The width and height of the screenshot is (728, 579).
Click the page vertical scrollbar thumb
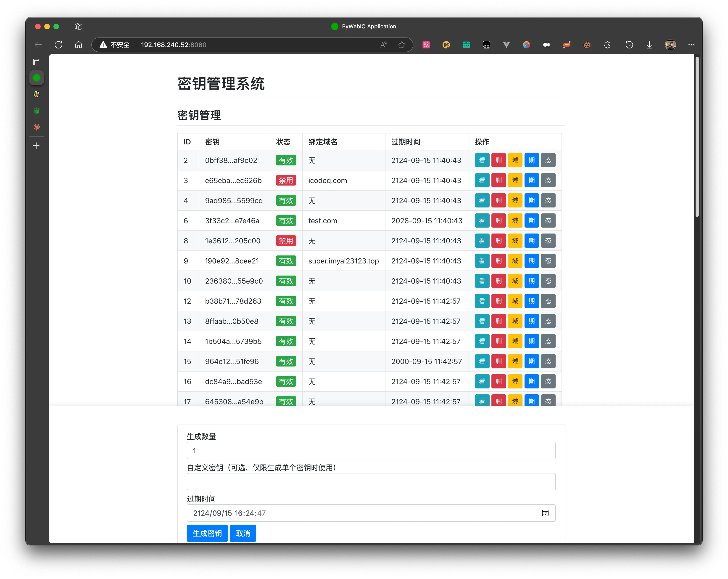pos(696,137)
